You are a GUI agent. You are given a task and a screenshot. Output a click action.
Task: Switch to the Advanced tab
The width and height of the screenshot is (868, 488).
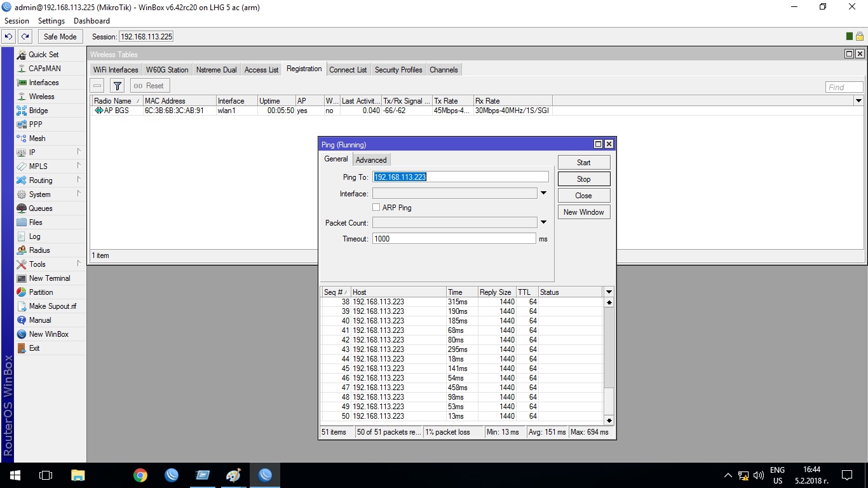pyautogui.click(x=371, y=160)
